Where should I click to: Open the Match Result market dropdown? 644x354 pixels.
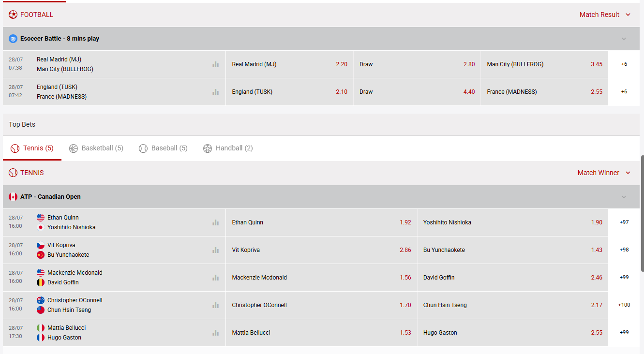[x=605, y=15]
